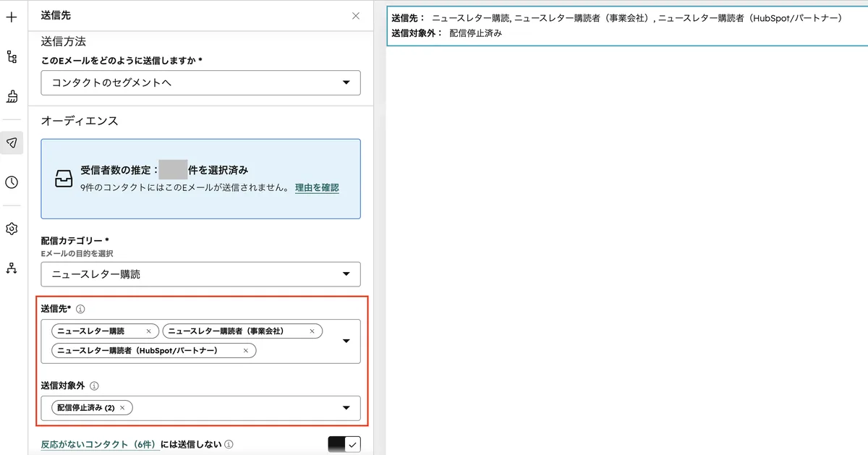Disable the 反応がないコンタクトには送信しない toggle
The width and height of the screenshot is (868, 455).
(344, 444)
